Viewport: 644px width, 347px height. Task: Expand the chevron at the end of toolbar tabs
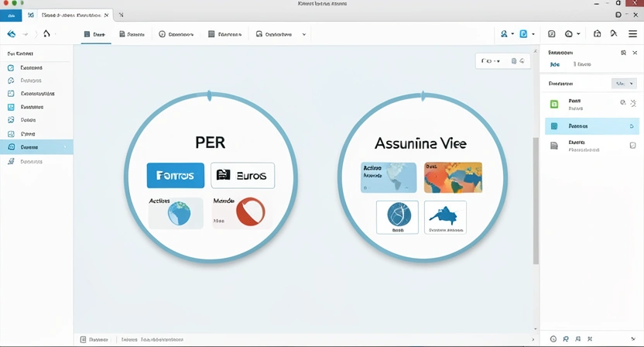click(x=303, y=34)
